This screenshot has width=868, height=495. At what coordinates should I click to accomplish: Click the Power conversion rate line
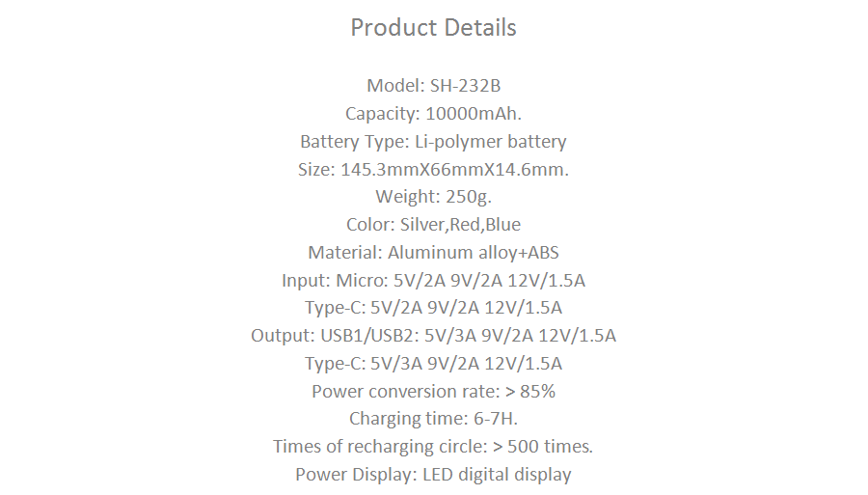[x=433, y=392]
